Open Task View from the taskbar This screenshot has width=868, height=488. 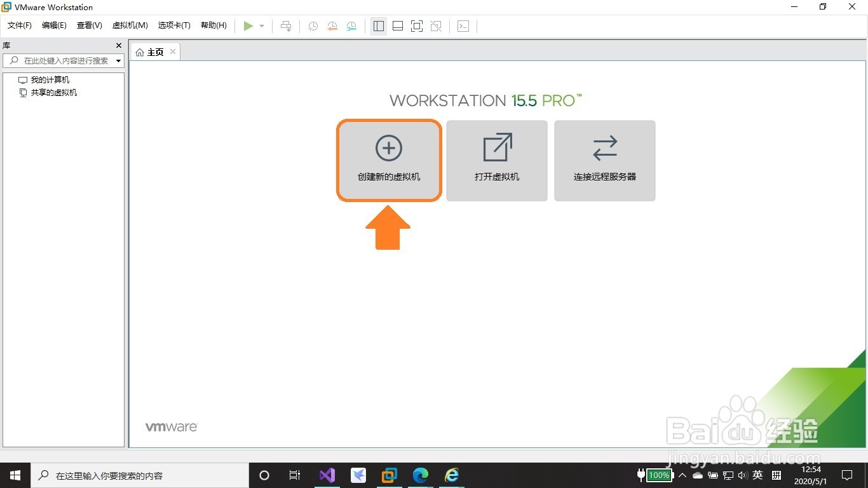pos(295,475)
